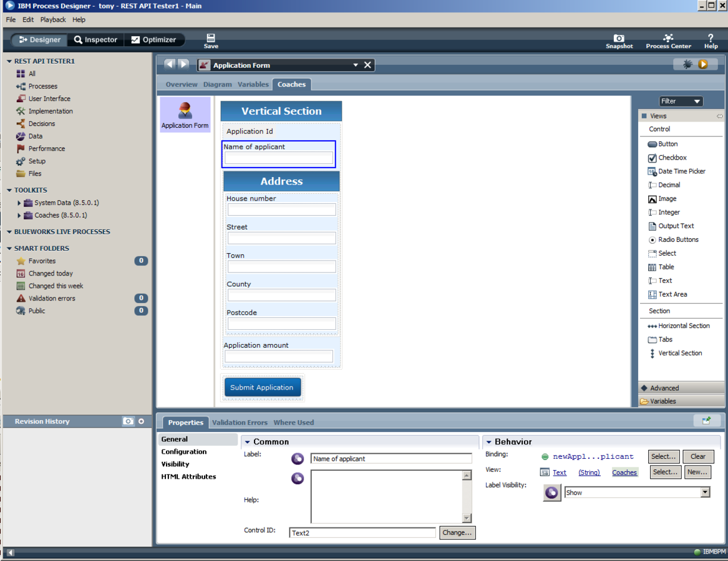Click the Label variable binding purple icon
Image resolution: width=728 pixels, height=561 pixels.
click(x=298, y=459)
